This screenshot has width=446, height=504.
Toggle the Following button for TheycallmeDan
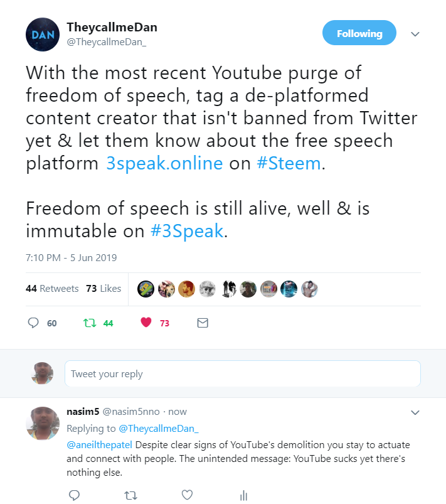[359, 33]
